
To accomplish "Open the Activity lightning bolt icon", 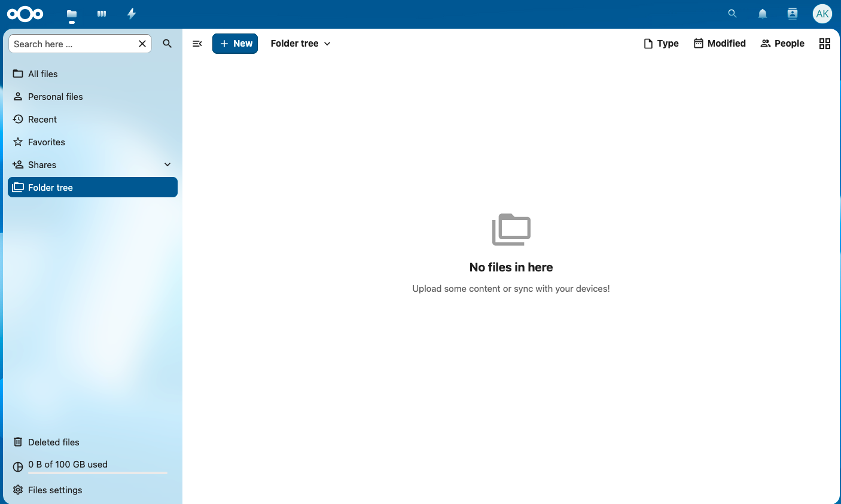I will [x=132, y=14].
